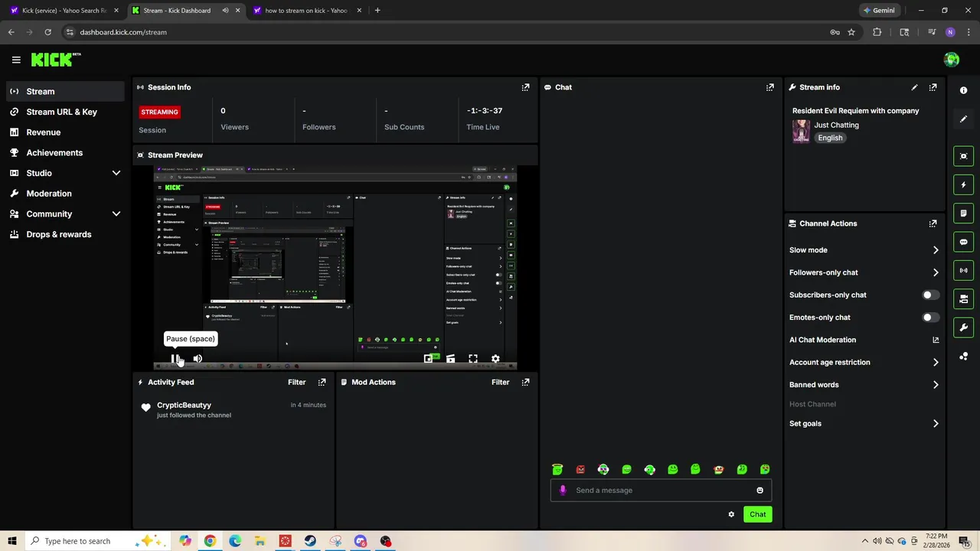Open chat settings gear next to Chat button
The width and height of the screenshot is (980, 551).
tap(731, 514)
